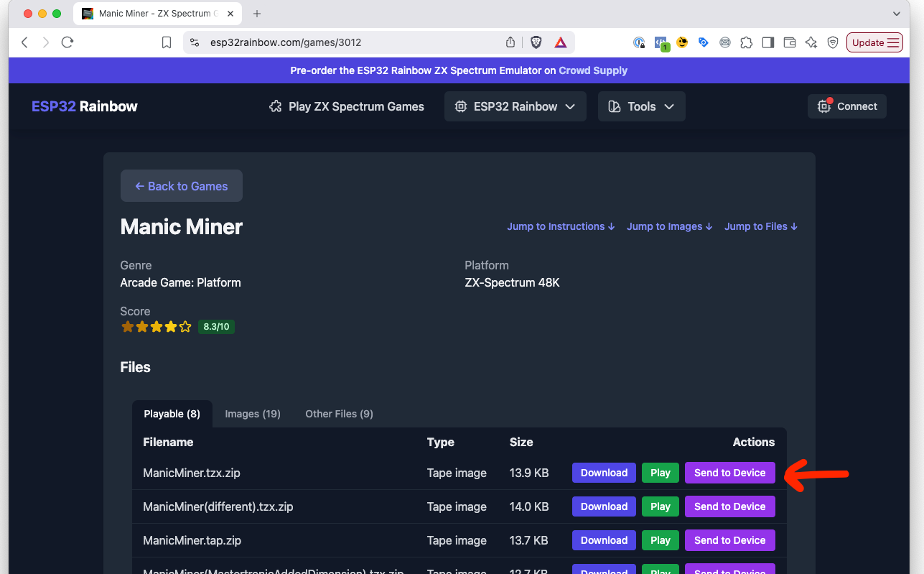This screenshot has height=574, width=924.
Task: Send ManicMiner.tzx.zip to device
Action: click(730, 473)
